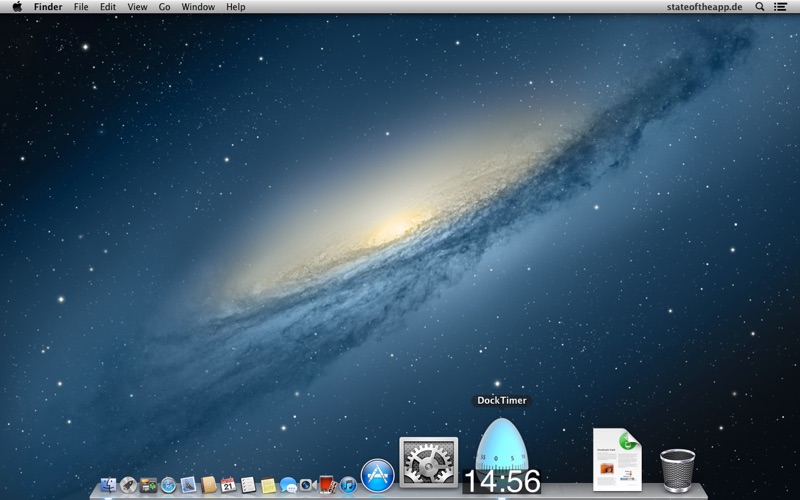
Task: Open Finder from the Dock
Action: tap(108, 485)
